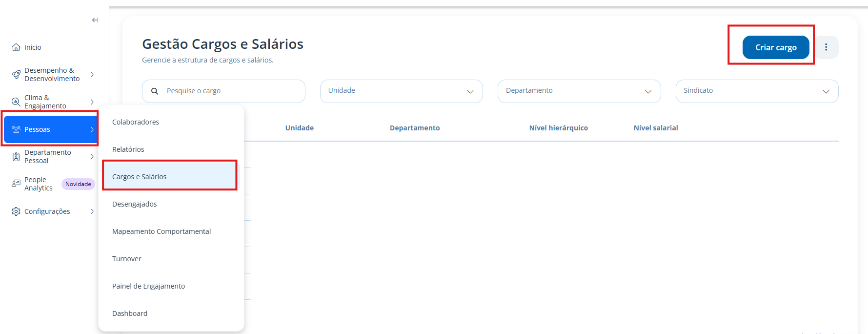868x334 pixels.
Task: Click the Pessoas people icon
Action: click(16, 129)
